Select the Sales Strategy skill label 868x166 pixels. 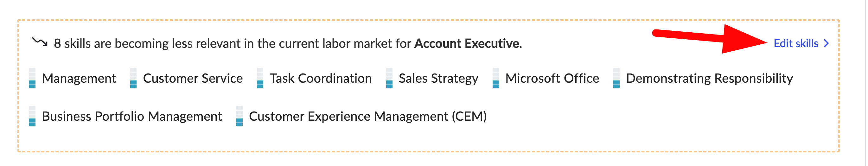(x=438, y=79)
